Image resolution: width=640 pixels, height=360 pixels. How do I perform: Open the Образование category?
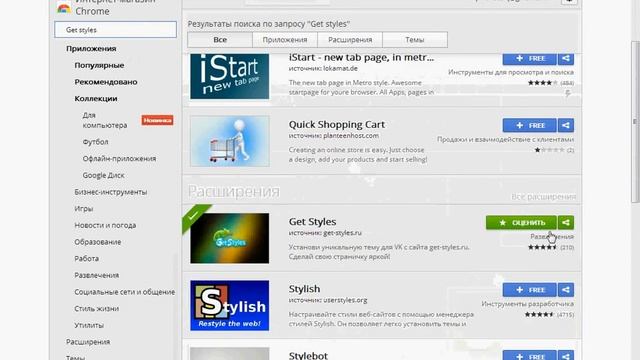[98, 242]
